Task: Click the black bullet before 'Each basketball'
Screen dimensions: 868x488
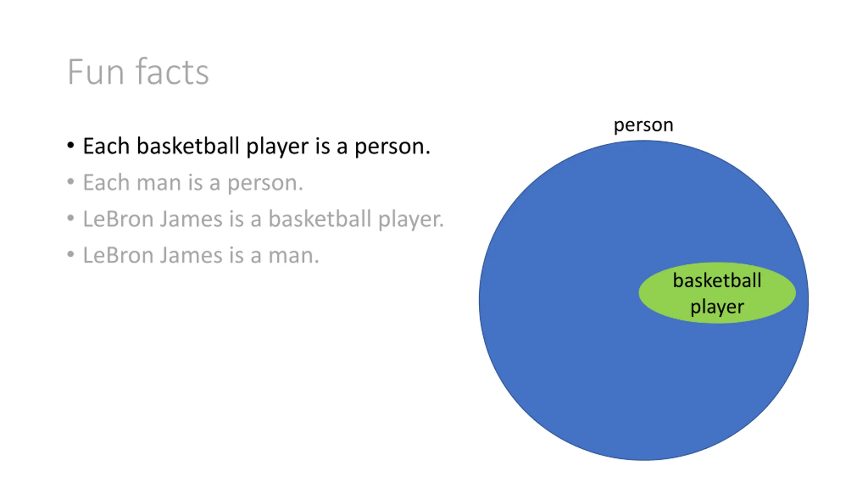Action: (x=71, y=145)
